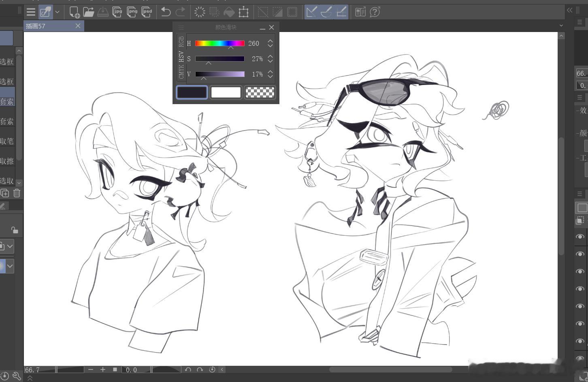Create a new canvas with the New icon
Screen dimensions: 588x382
tap(74, 12)
